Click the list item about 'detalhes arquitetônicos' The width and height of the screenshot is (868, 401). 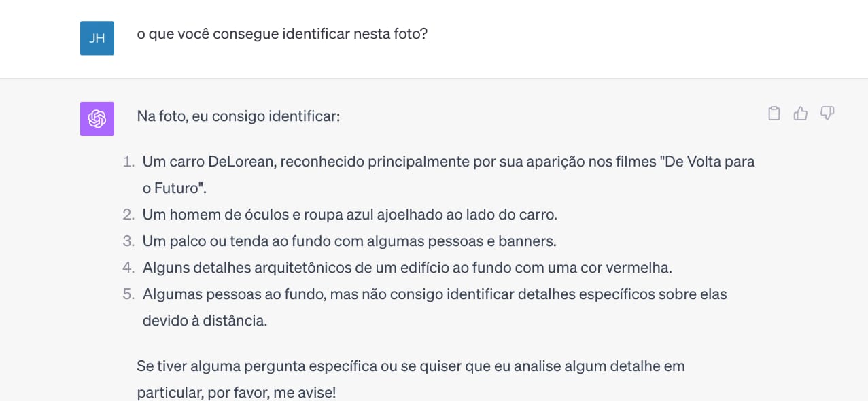[x=406, y=268]
